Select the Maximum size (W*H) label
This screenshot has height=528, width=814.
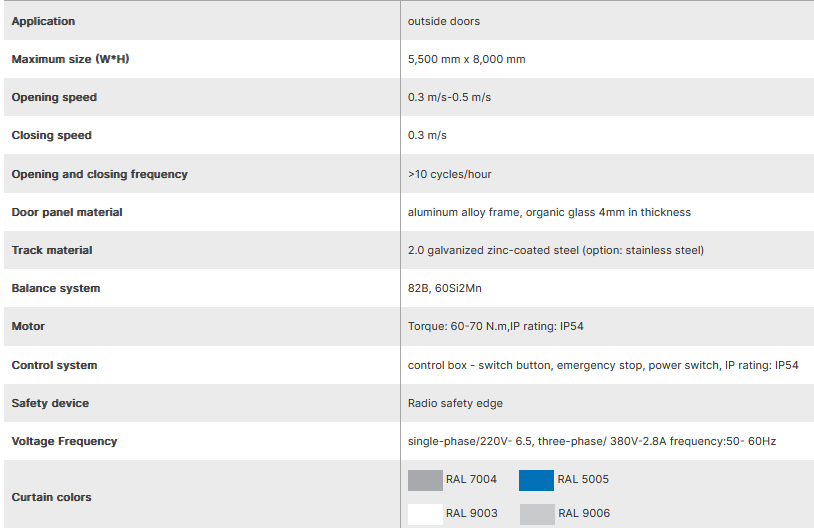click(70, 59)
